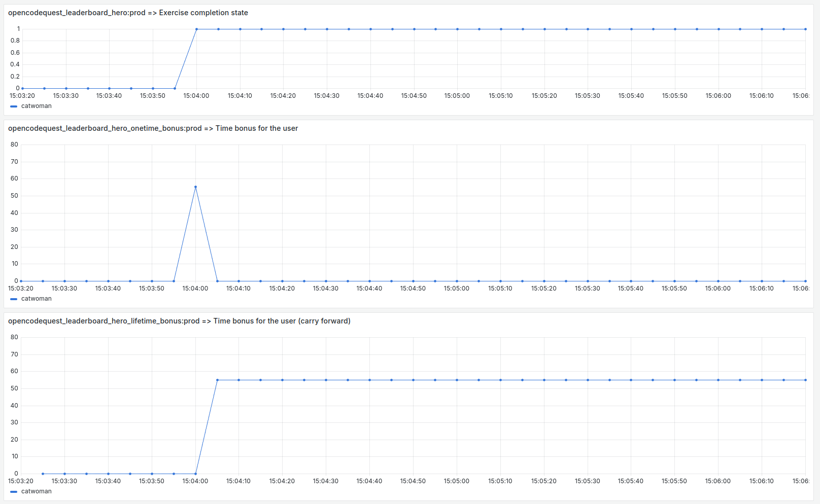Image resolution: width=820 pixels, height=504 pixels.
Task: Toggle catwoman series in lifetime bonus legend
Action: [37, 491]
